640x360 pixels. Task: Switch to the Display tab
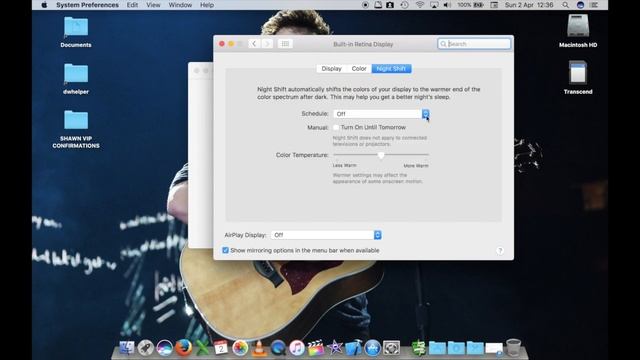[331, 69]
